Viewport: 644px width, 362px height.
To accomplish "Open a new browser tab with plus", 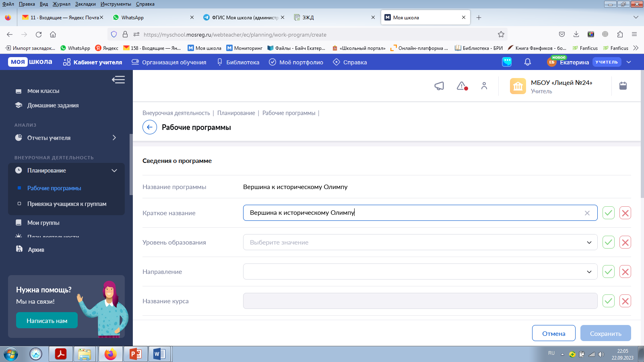I will pos(479,17).
